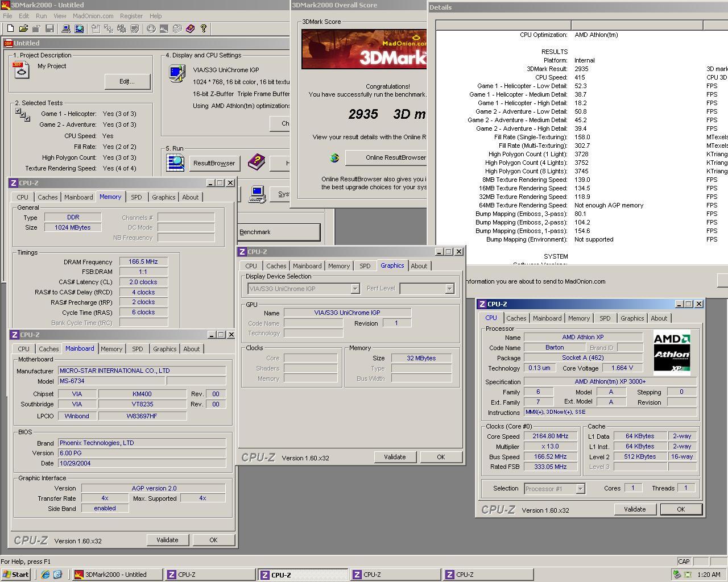728x582 pixels.
Task: Click the Open project folder toolbar icon
Action: point(23,28)
